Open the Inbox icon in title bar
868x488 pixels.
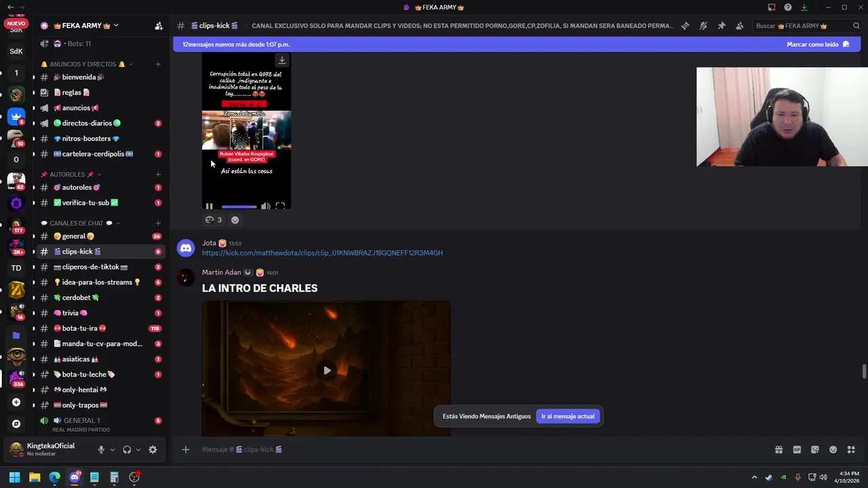[772, 7]
